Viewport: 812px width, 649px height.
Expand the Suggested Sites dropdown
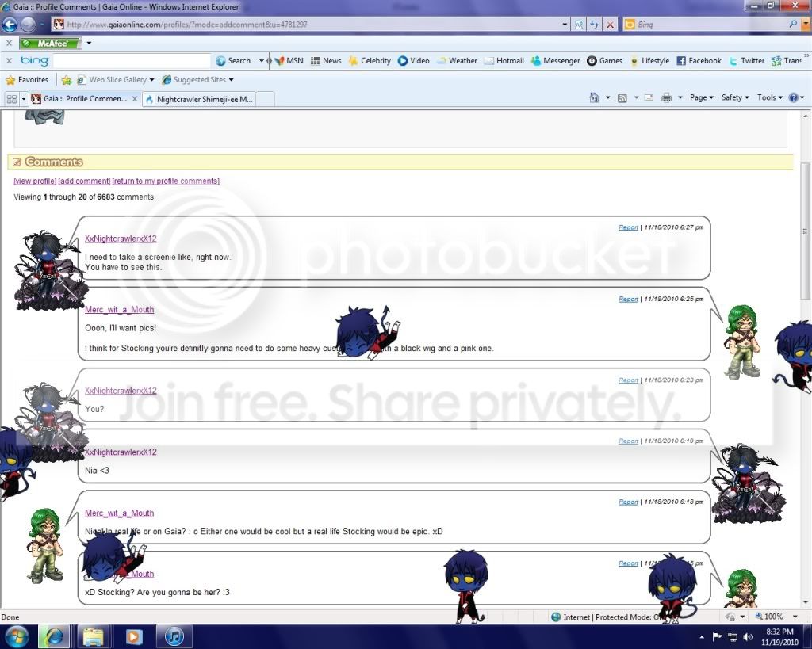click(x=231, y=80)
